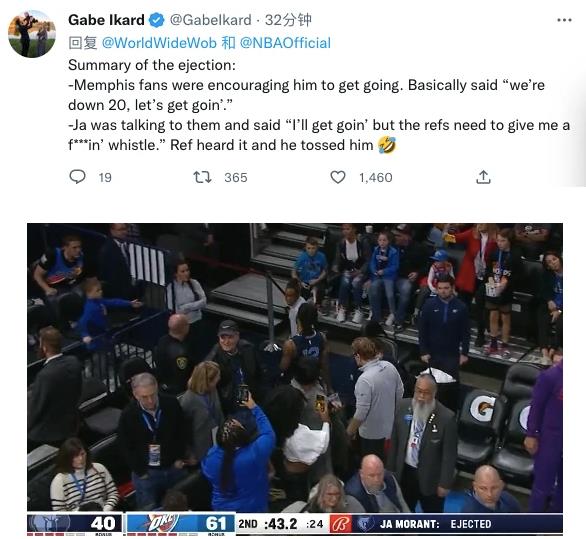Open the @WorldWideWob mention link
This screenshot has width=586, height=539.
[159, 43]
